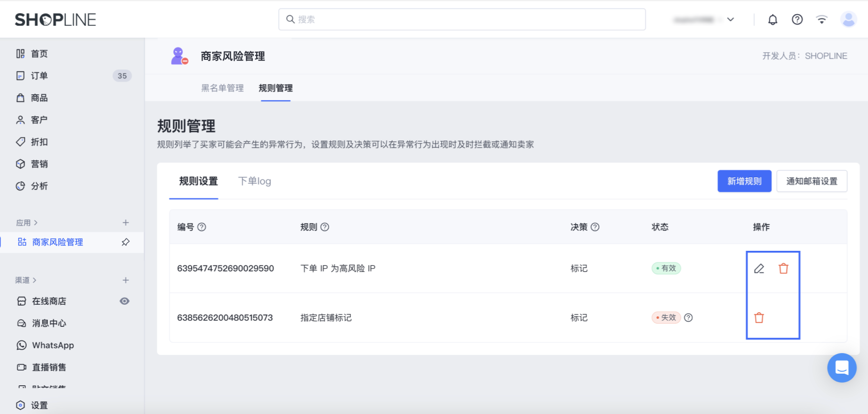Click the 商品 bag icon in sidebar
This screenshot has width=868, height=414.
pos(20,98)
